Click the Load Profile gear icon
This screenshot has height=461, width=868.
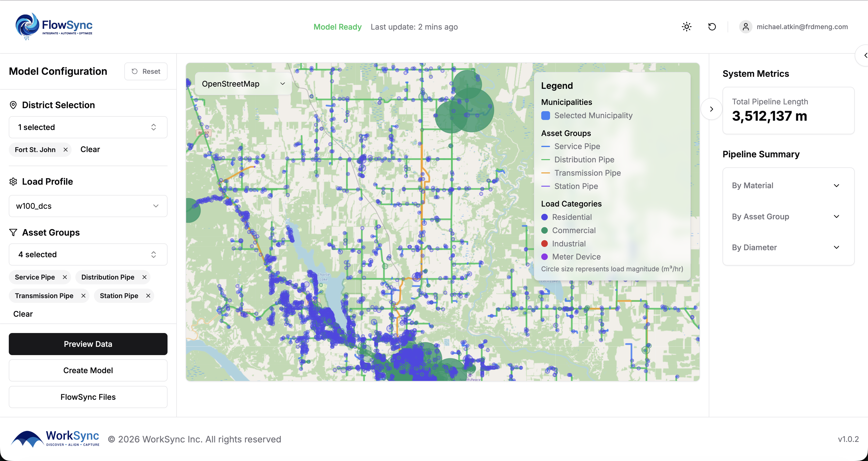click(13, 181)
